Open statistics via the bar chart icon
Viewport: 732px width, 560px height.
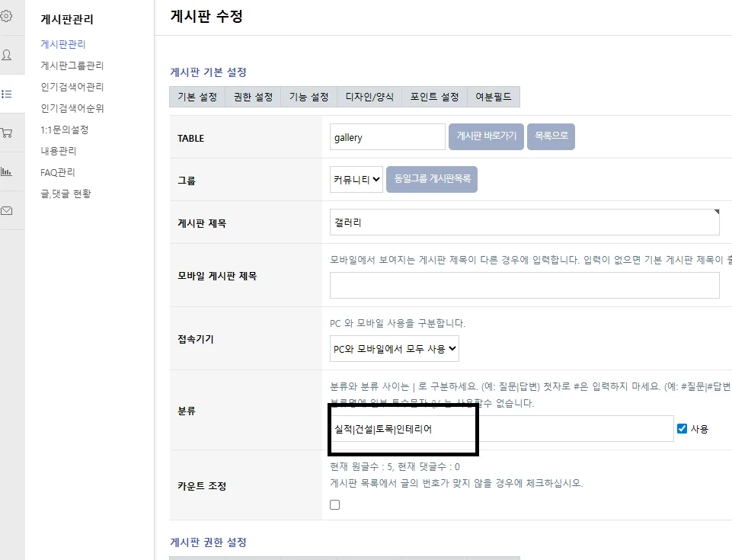pos(7,171)
